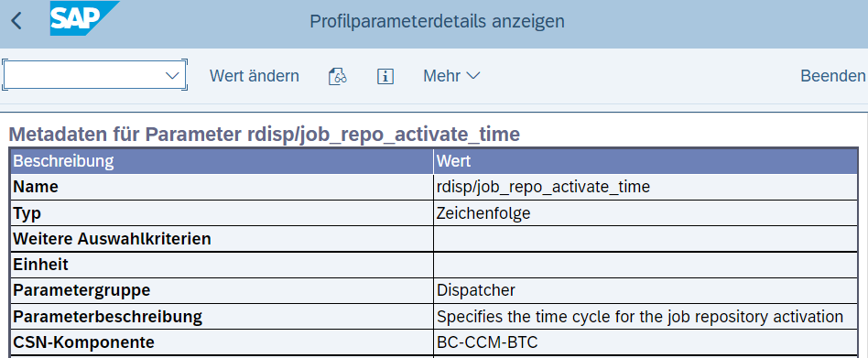Open the information (i) icon
This screenshot has height=358, width=868.
385,76
